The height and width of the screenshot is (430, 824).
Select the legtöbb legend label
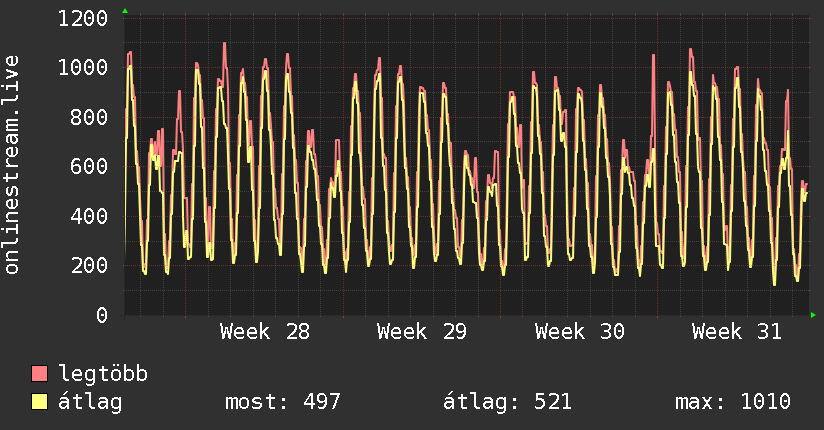(103, 374)
